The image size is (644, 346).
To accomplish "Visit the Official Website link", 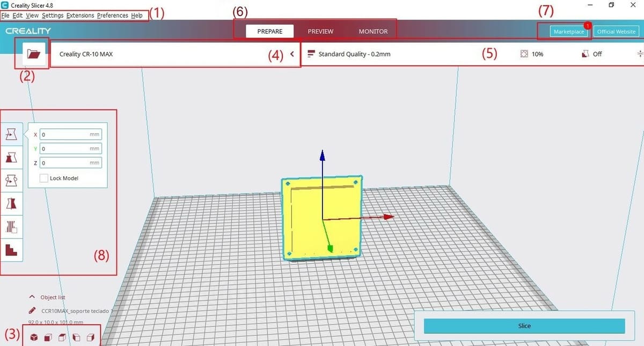I will (x=616, y=32).
